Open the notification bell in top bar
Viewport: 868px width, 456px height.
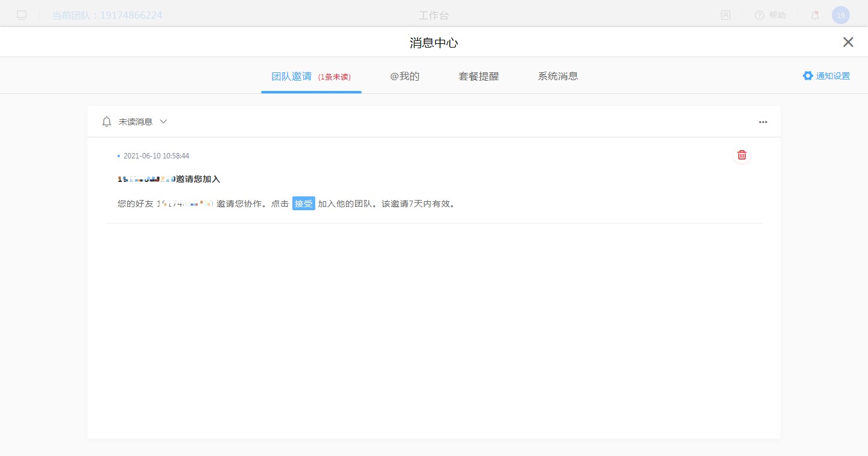coord(815,15)
